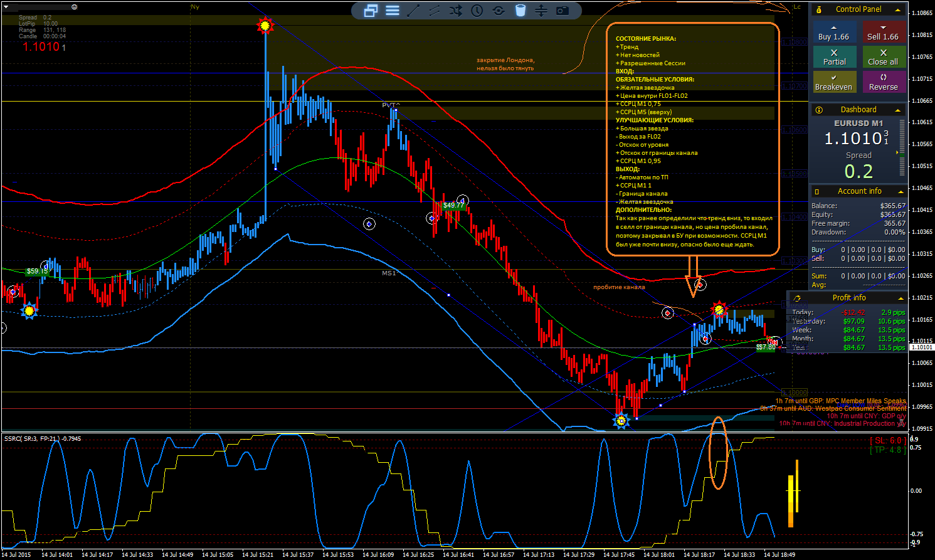Click the small square icon beside Account info
The height and width of the screenshot is (560, 935).
(x=816, y=191)
